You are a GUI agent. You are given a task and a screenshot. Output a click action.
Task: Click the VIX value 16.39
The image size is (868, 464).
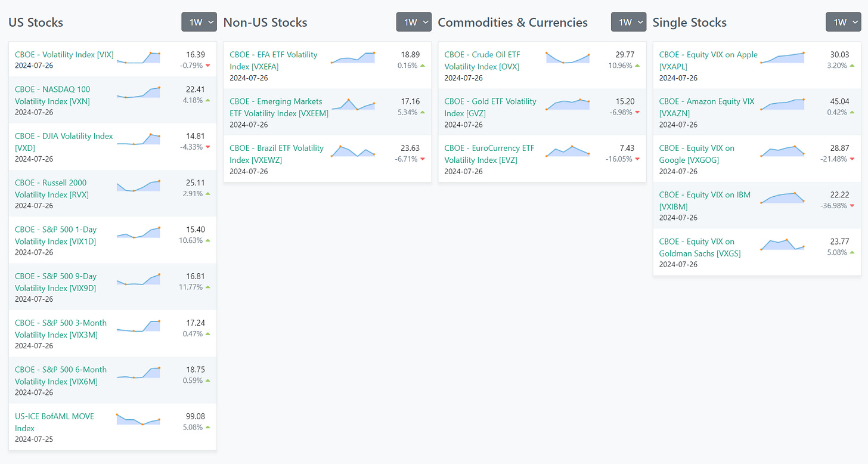196,54
